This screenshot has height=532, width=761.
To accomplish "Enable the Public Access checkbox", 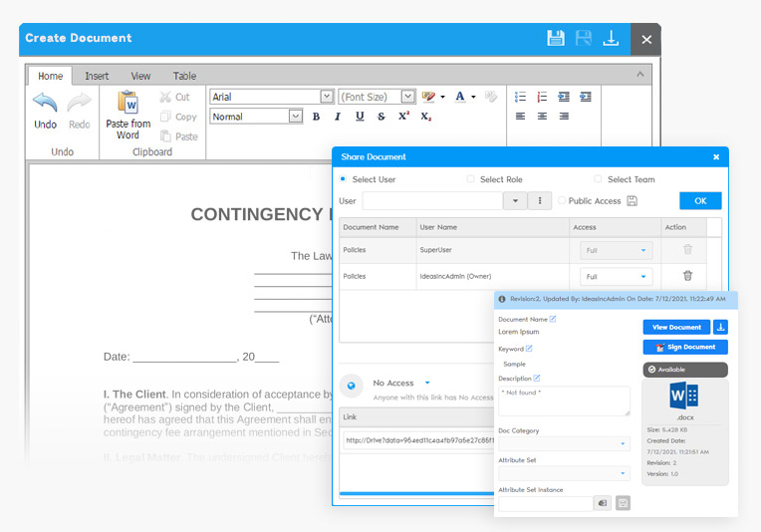I will coord(562,201).
